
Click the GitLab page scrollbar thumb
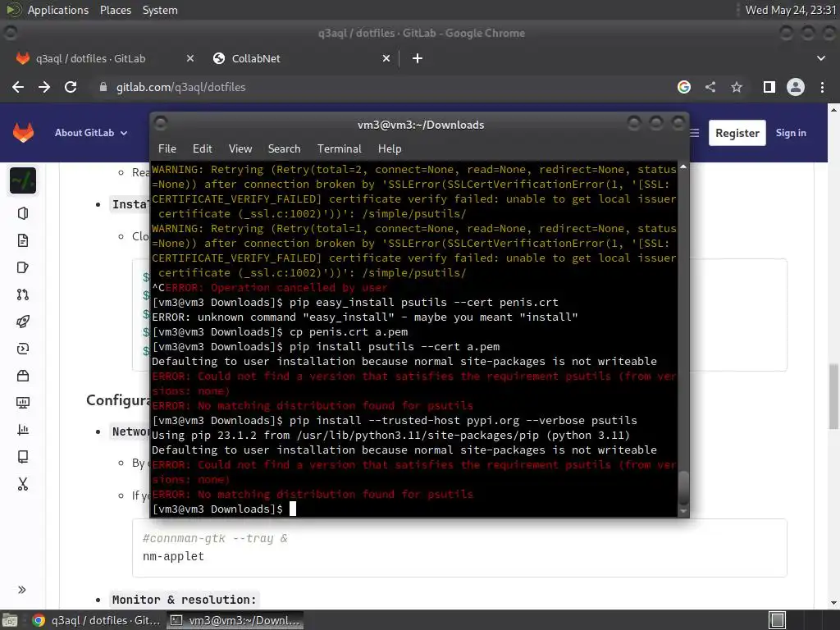pos(833,396)
